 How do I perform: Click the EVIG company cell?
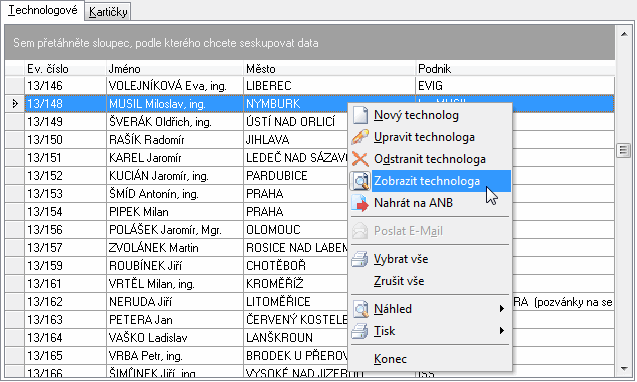(x=515, y=86)
